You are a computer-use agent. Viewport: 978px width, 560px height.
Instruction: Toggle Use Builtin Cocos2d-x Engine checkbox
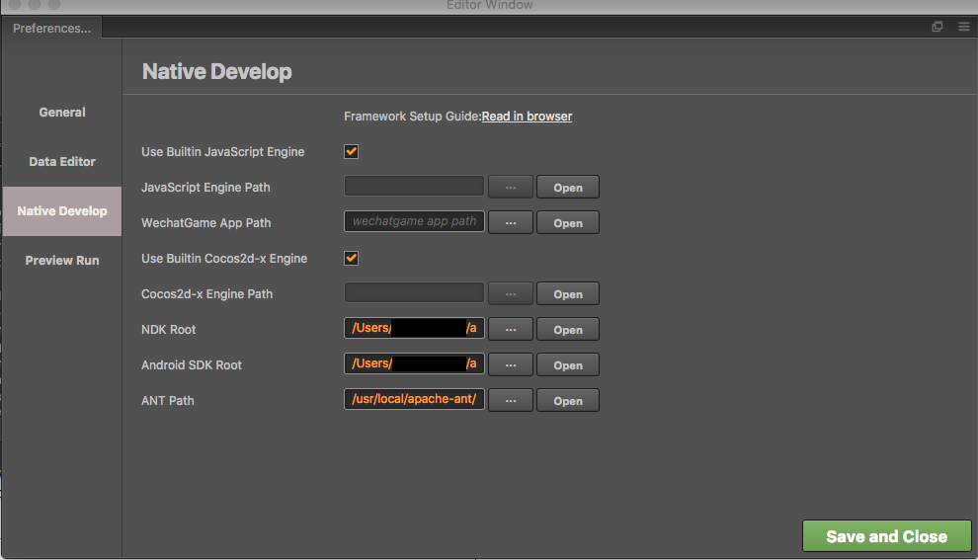[351, 259]
